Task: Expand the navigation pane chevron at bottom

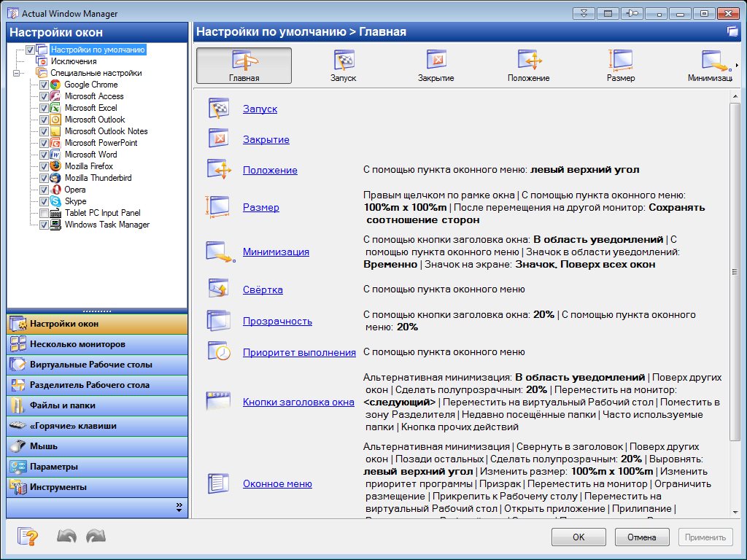Action: (x=179, y=507)
